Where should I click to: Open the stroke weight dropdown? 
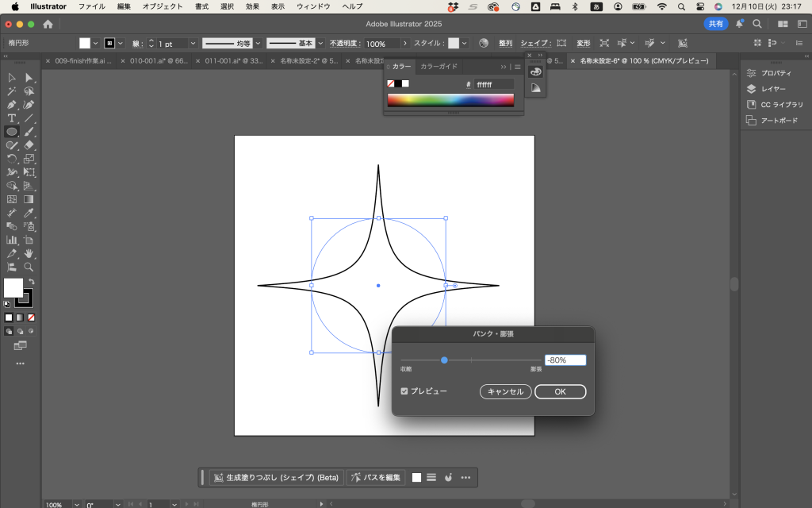pos(193,43)
